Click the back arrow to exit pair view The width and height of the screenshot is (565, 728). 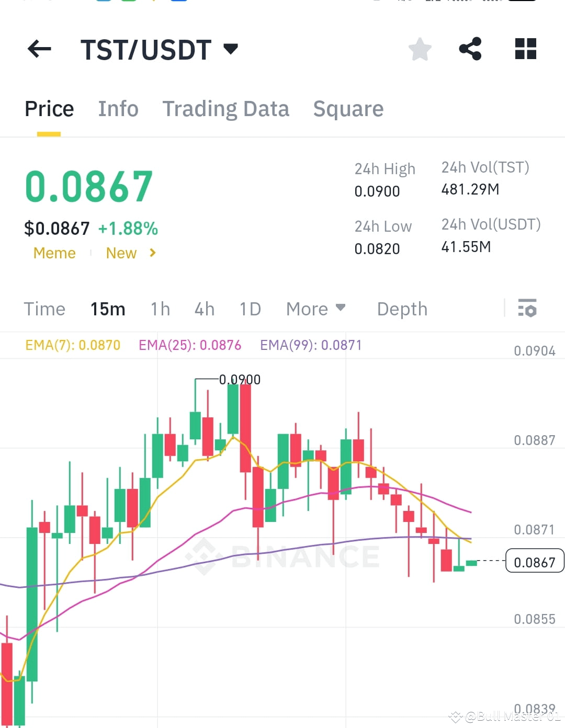(38, 49)
